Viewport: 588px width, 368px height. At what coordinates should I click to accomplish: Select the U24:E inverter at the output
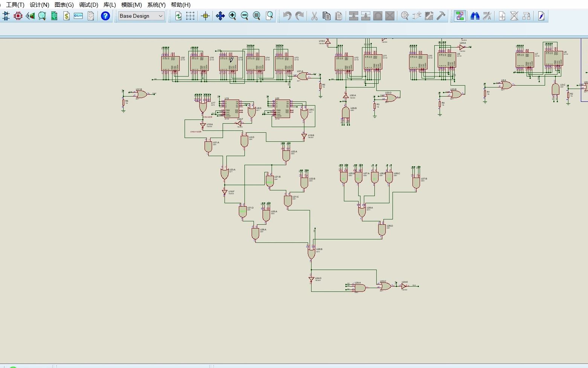[404, 286]
